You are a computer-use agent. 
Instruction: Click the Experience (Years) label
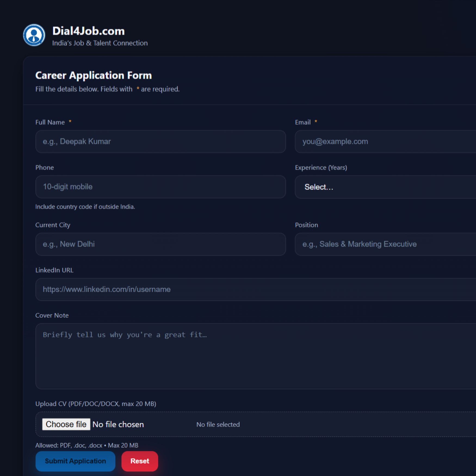(321, 168)
